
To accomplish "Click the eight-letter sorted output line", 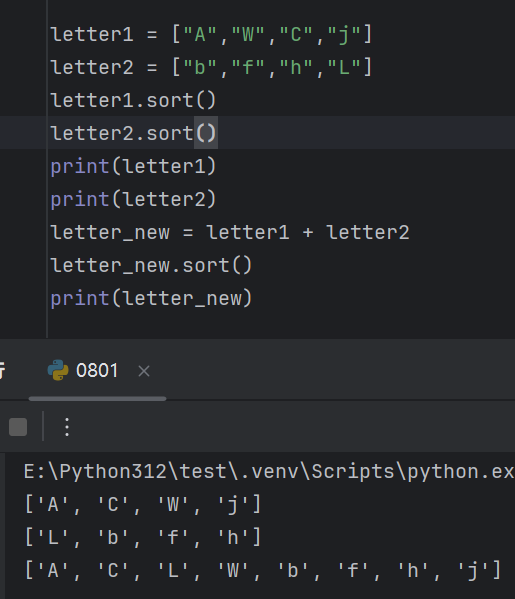I will [263, 571].
